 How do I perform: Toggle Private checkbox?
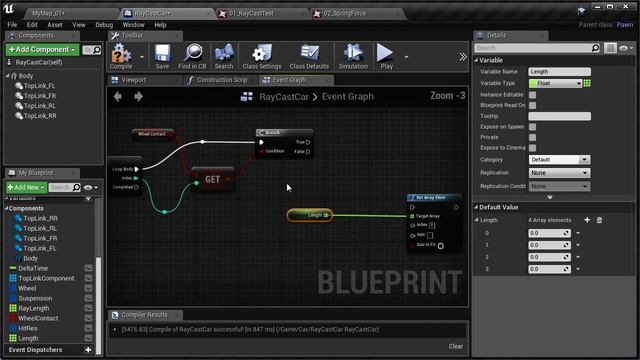(532, 138)
